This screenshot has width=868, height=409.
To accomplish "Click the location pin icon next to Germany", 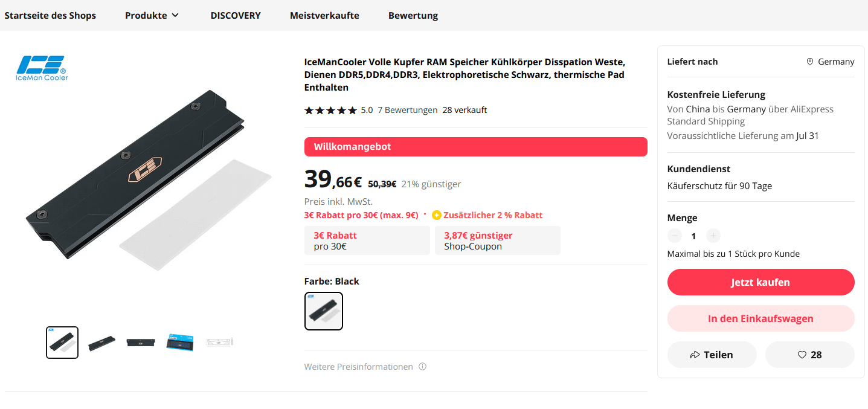I will [810, 62].
